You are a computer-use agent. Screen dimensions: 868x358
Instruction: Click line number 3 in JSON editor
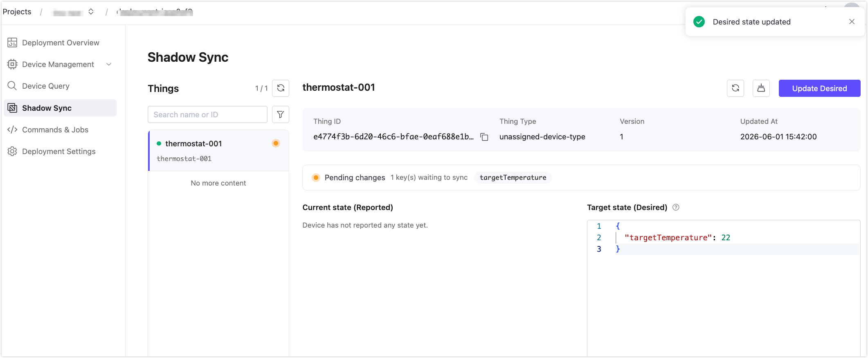tap(599, 249)
